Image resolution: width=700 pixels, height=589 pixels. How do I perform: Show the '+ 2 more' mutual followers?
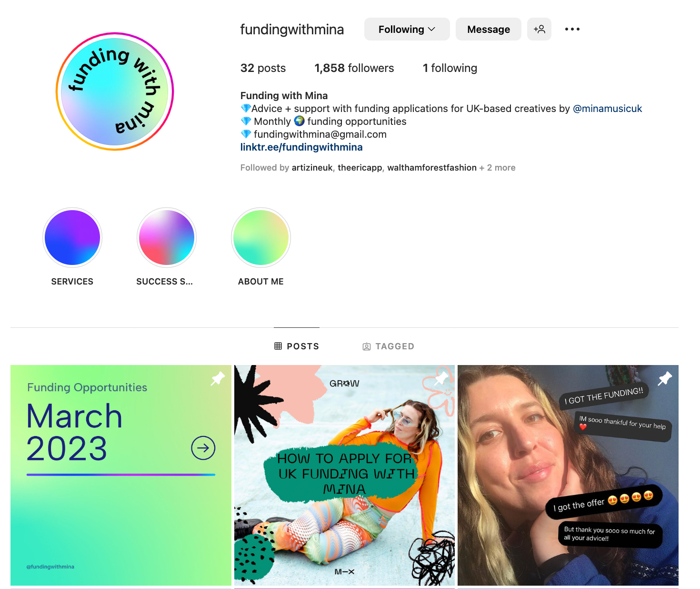497,168
